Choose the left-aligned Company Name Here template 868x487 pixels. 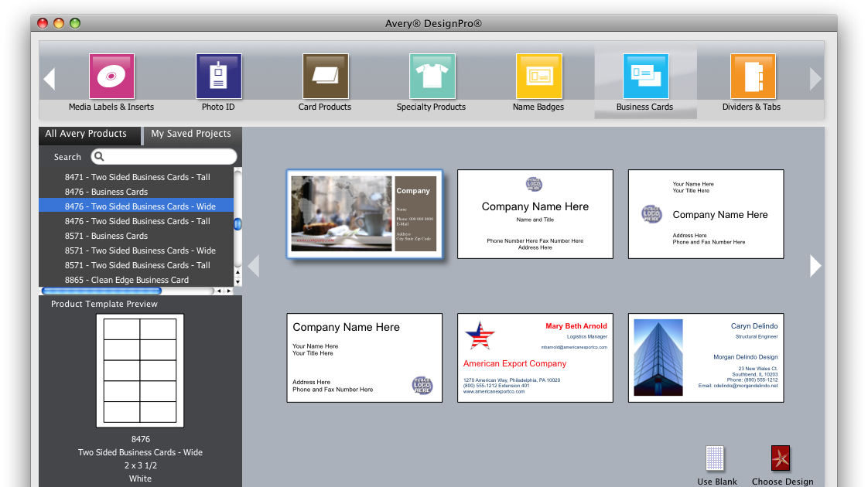364,357
